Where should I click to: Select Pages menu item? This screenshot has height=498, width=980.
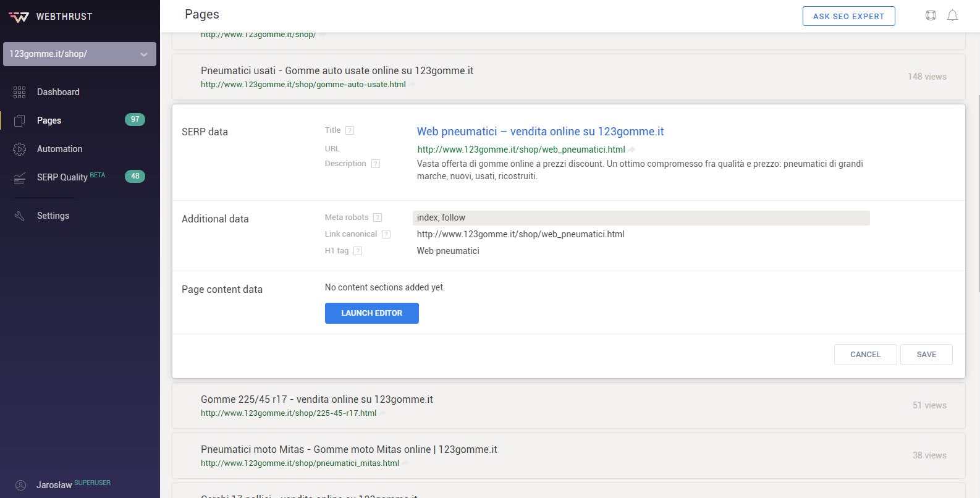(49, 120)
